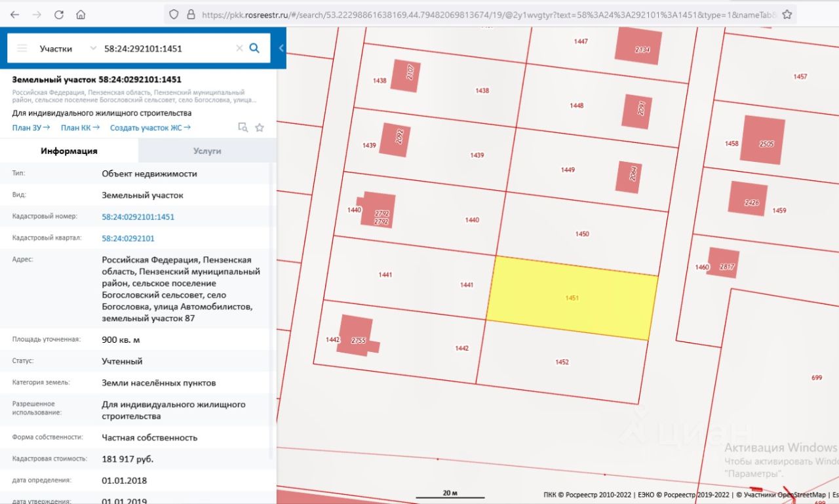
Task: Click the Объект недвижимости value
Action: pos(149,174)
